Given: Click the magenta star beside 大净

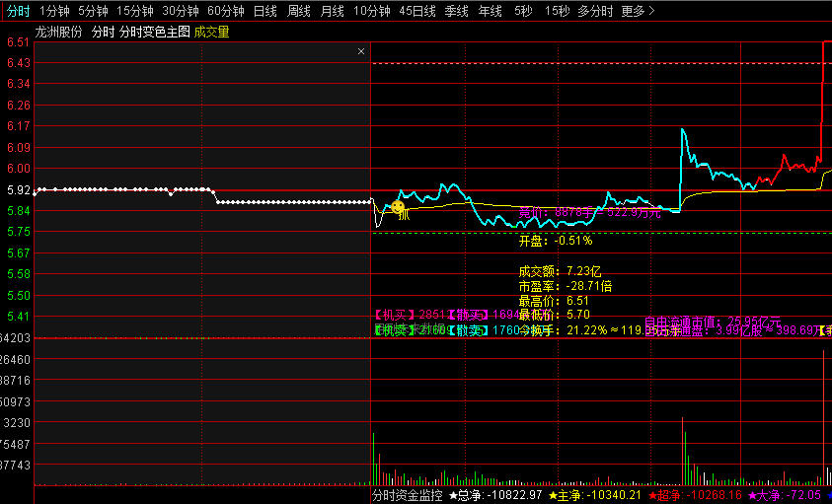Looking at the screenshot, I should pos(753,495).
